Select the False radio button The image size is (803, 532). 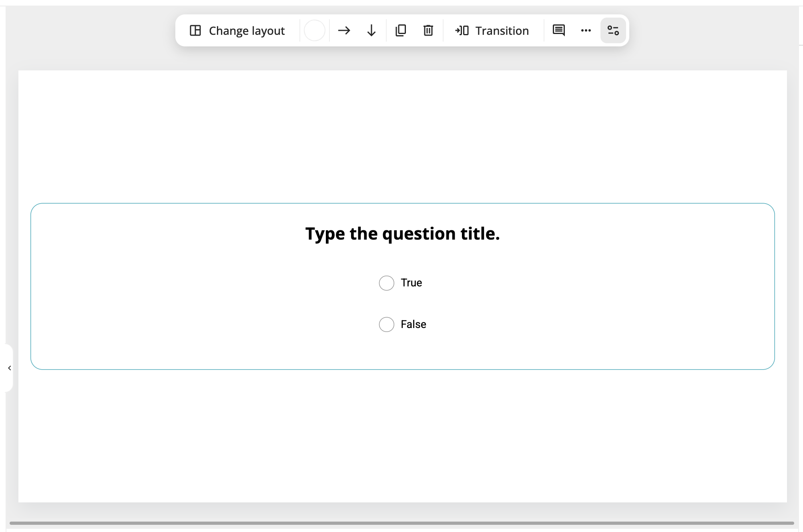(386, 324)
